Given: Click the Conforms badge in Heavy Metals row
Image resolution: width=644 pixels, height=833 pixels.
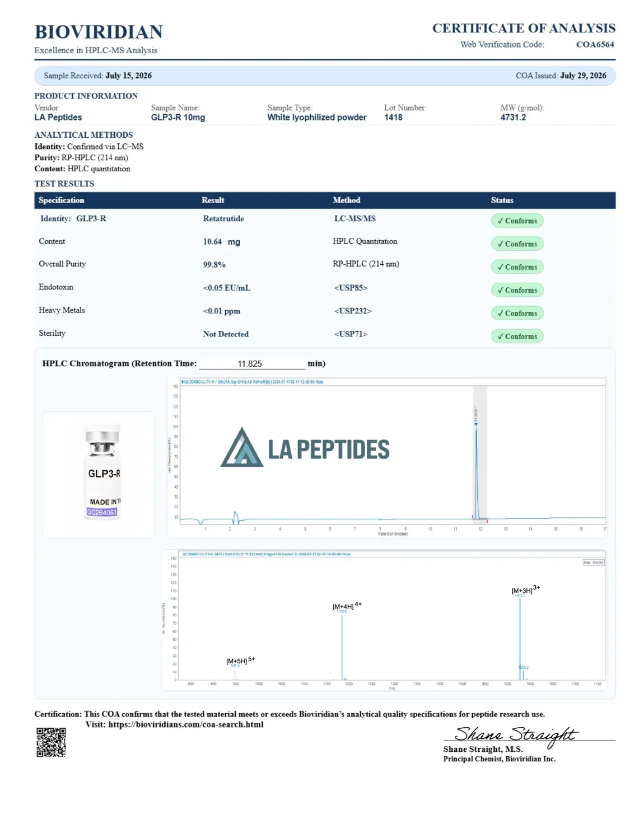Looking at the screenshot, I should coord(517,313).
